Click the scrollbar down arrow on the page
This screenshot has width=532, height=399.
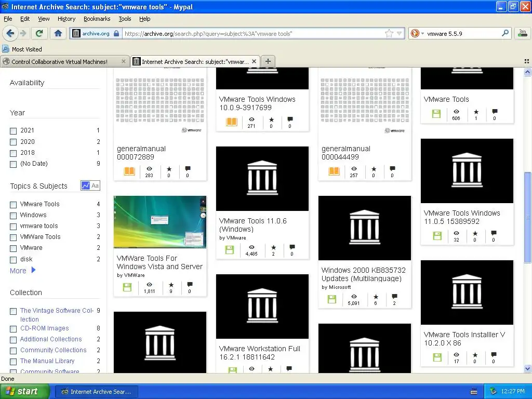click(527, 368)
